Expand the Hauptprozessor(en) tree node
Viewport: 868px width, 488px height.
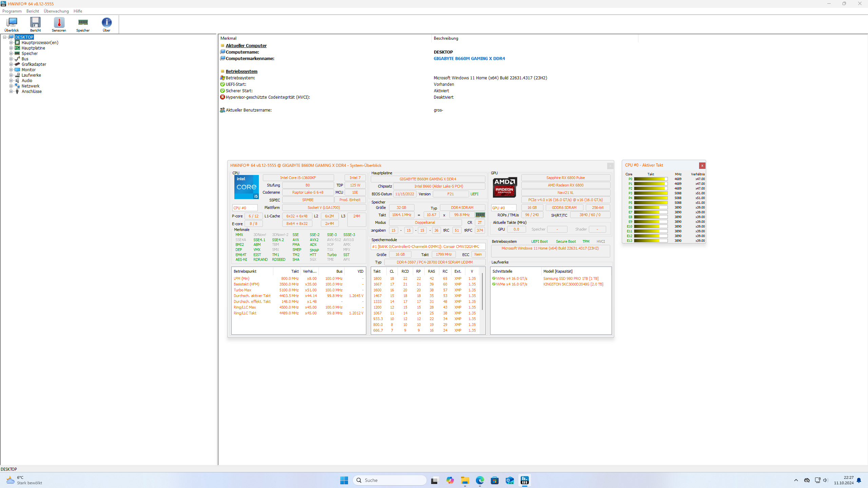[x=11, y=43]
